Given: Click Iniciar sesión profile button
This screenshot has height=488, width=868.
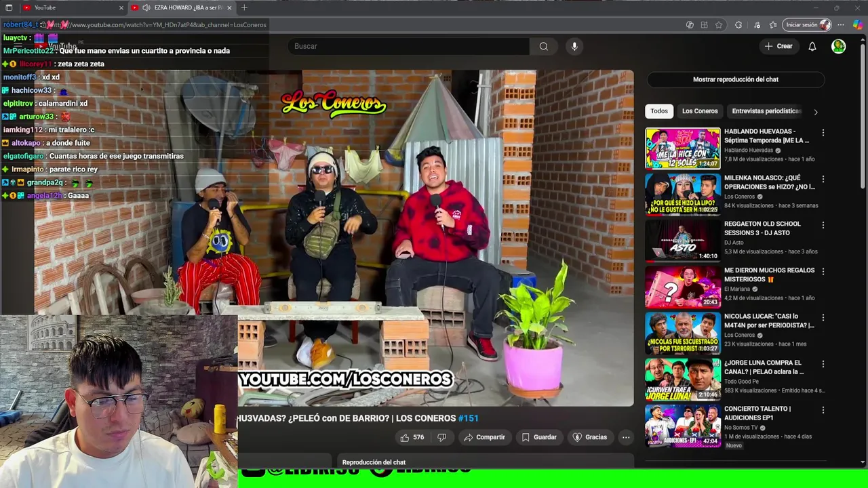Looking at the screenshot, I should point(807,25).
